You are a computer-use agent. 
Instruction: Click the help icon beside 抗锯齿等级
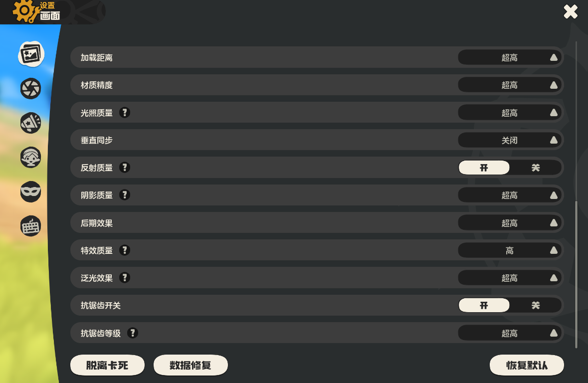[133, 333]
